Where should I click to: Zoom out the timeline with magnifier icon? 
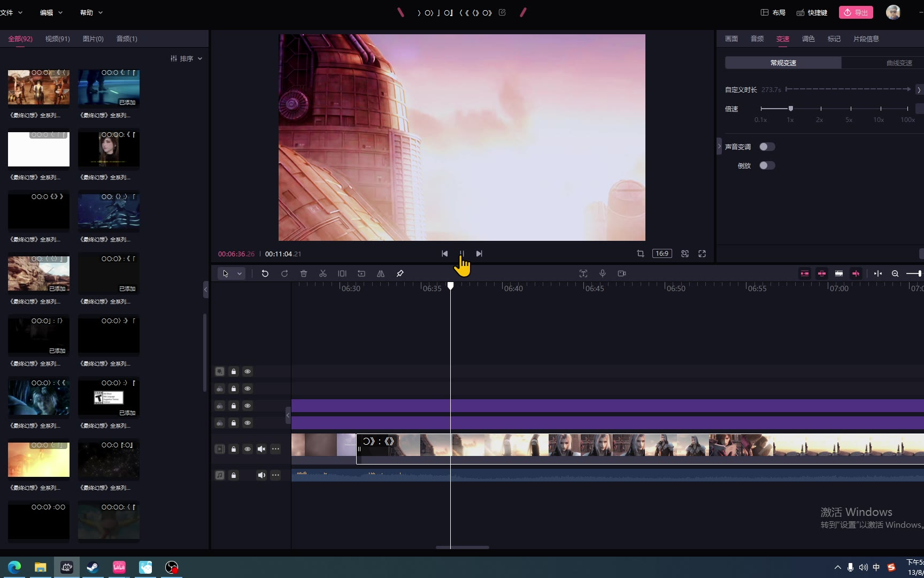click(x=895, y=273)
